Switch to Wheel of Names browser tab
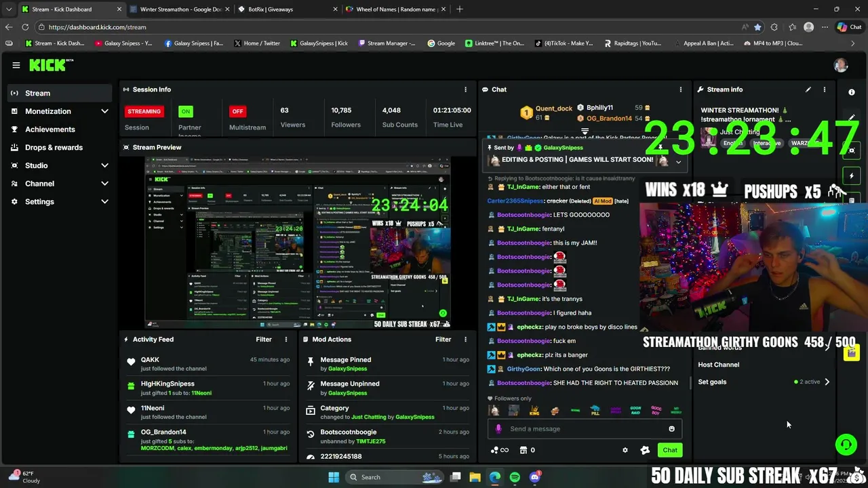The image size is (868, 488). [395, 9]
